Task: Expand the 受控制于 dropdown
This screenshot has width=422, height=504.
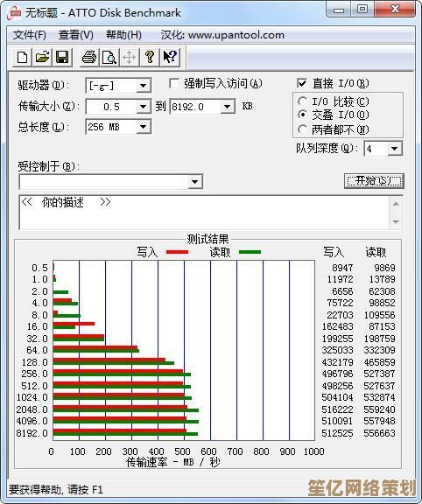Action: (x=194, y=182)
